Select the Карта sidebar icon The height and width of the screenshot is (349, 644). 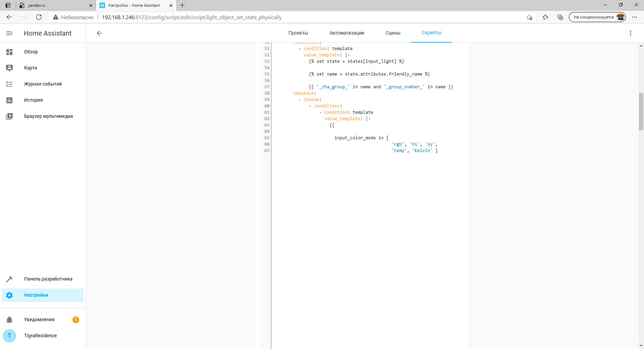[x=9, y=68]
